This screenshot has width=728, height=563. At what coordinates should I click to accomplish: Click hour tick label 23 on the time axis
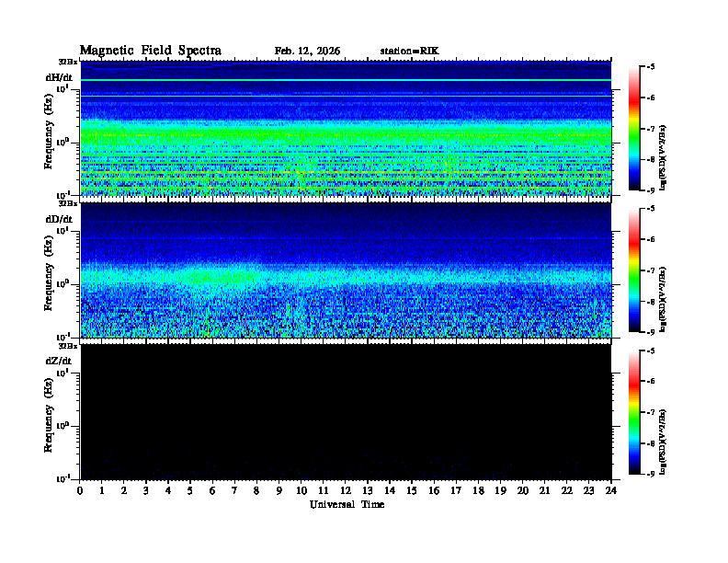pos(588,491)
